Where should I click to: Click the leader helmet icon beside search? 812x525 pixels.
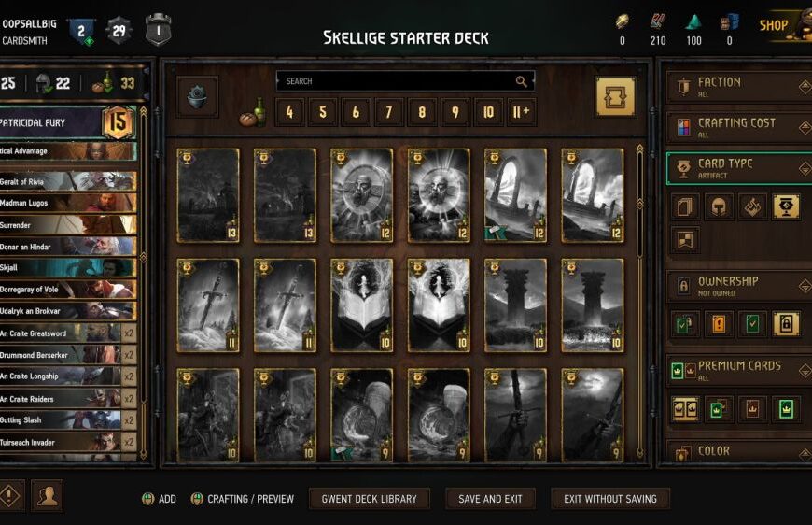(197, 97)
